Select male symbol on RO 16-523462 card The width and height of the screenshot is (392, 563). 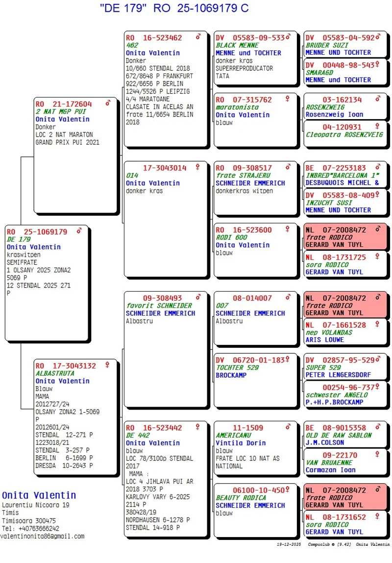198,37
